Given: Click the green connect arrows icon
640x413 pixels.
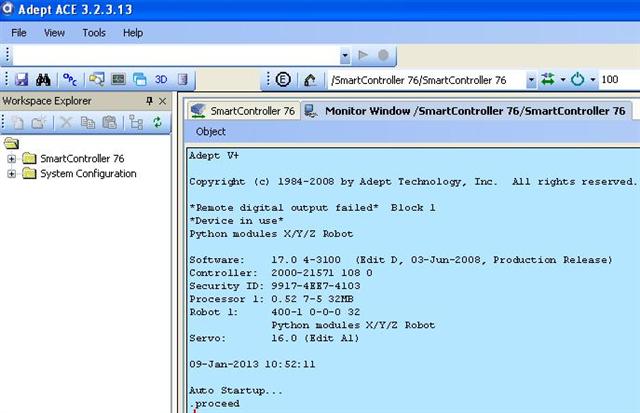Looking at the screenshot, I should click(548, 79).
